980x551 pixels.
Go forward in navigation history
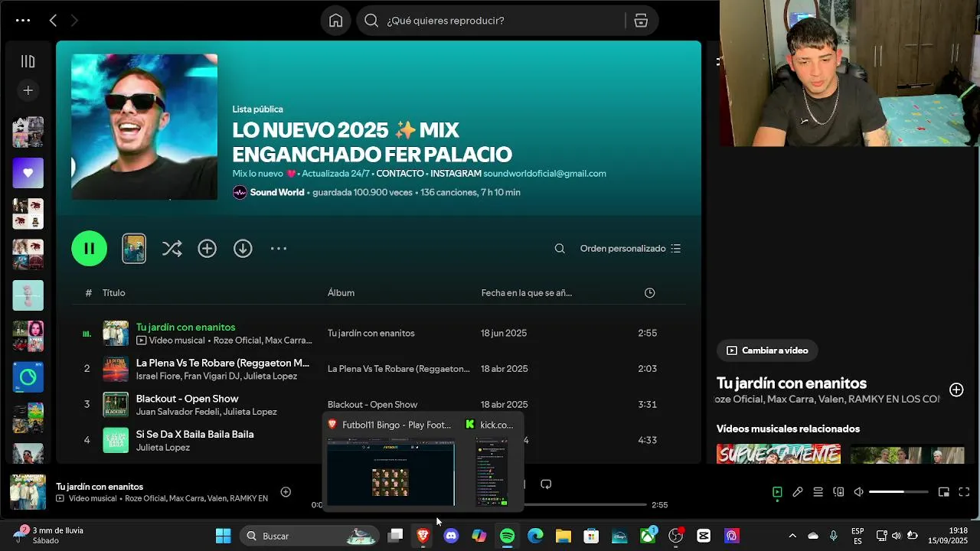coord(74,21)
